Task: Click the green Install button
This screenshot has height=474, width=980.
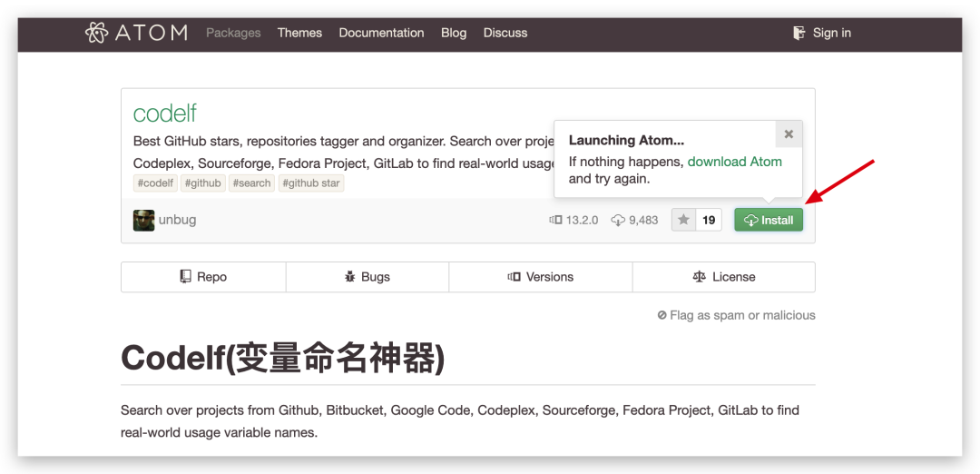Action: point(769,220)
